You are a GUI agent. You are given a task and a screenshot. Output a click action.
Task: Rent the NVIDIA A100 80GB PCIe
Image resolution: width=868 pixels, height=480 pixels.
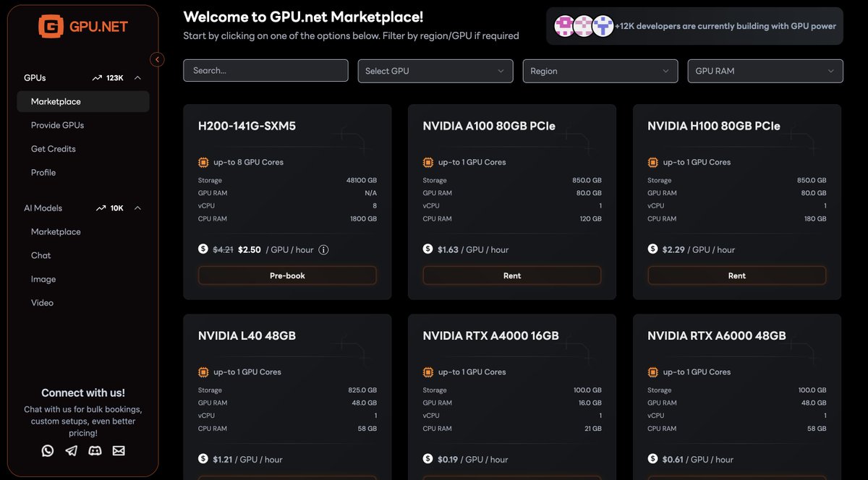pos(512,275)
